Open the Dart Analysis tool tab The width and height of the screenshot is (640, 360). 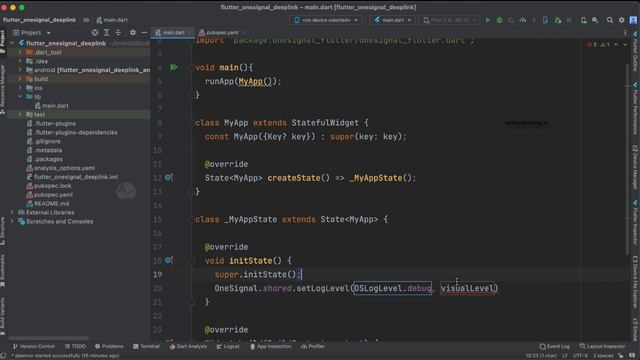coord(188,346)
